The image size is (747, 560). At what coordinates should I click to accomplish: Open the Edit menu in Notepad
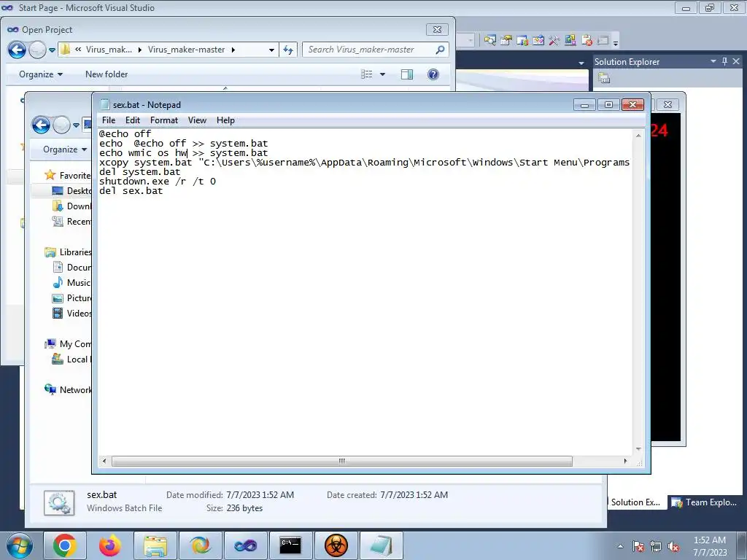point(133,120)
